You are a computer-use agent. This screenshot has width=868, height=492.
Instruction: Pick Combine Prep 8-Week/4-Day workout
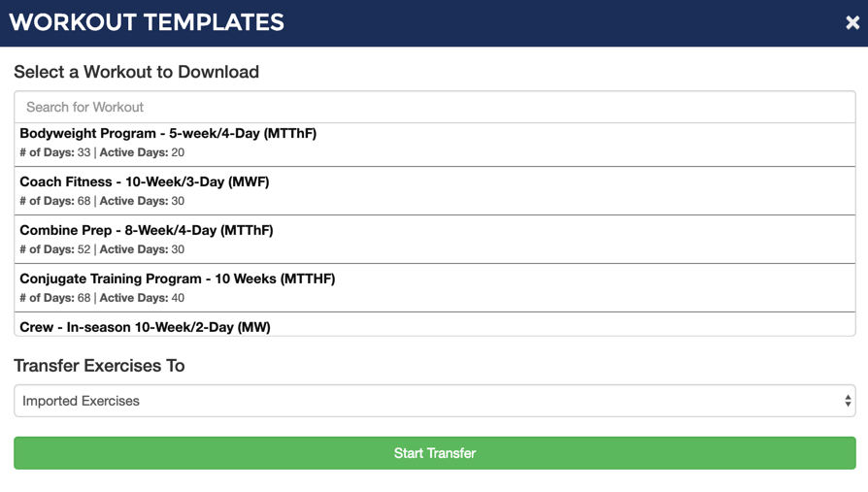pyautogui.click(x=435, y=239)
